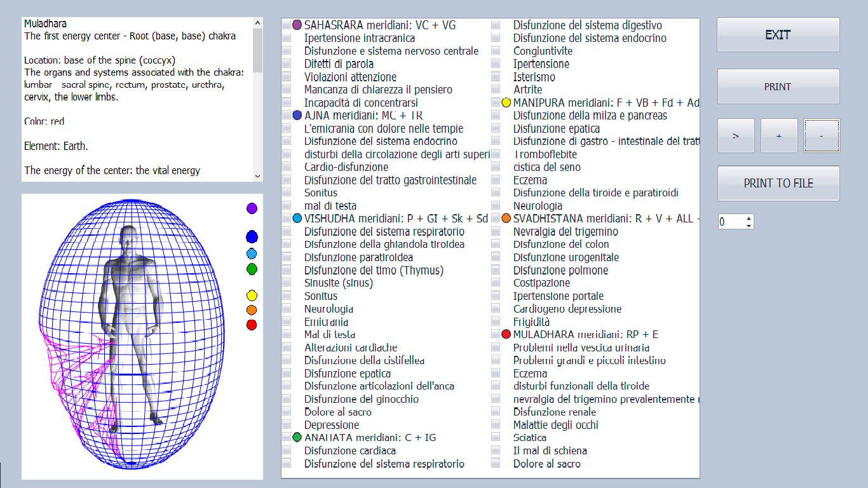Select the 'Disfunzione renale' list entry
Image resolution: width=868 pixels, height=488 pixels.
tap(554, 412)
